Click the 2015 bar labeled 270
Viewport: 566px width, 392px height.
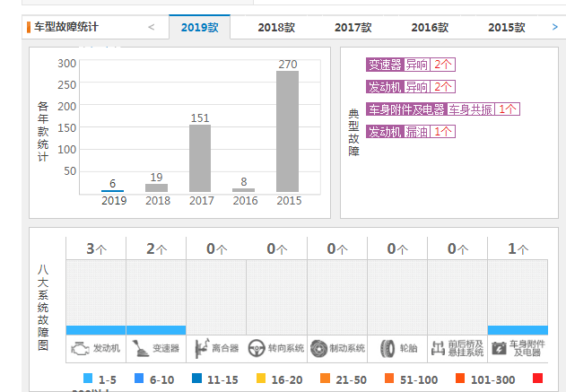coord(287,131)
